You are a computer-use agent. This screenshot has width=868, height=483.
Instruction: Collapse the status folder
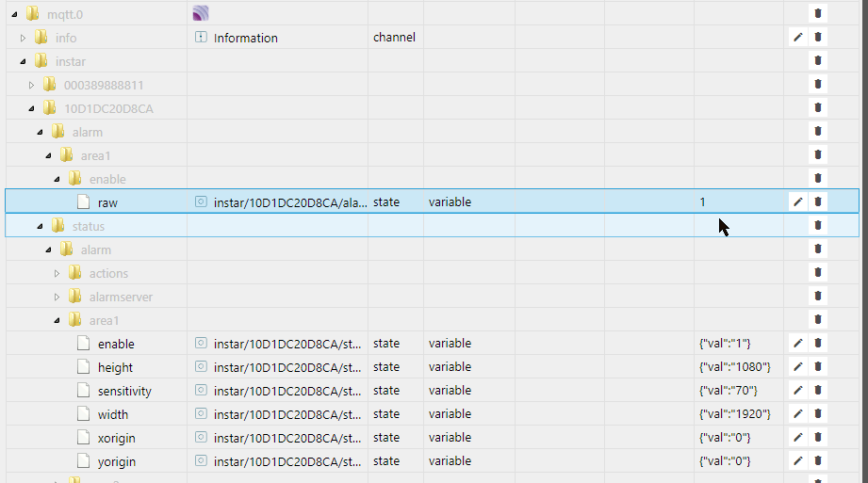[40, 226]
